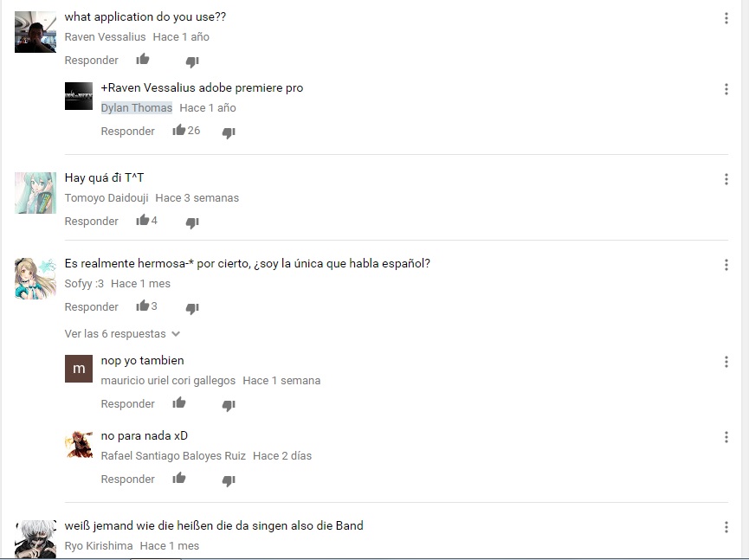The width and height of the screenshot is (749, 560).
Task: Dislike Raven Vessalius's comment
Action: coord(192,61)
